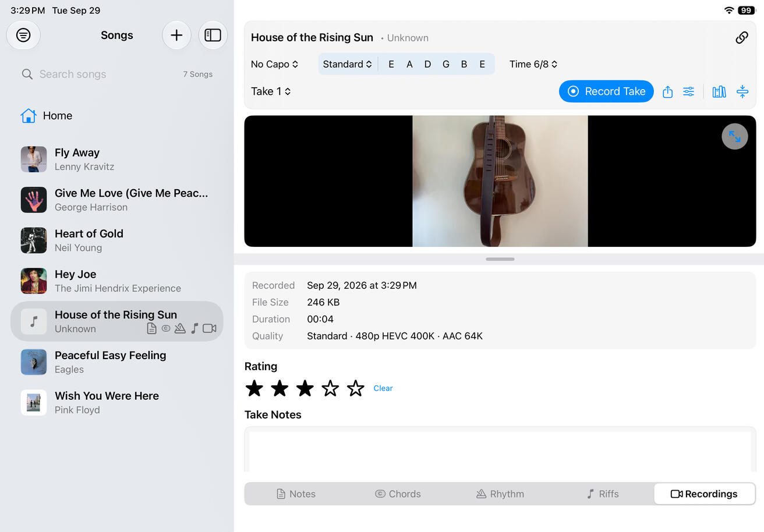
Task: Click the collapse header icon
Action: coord(742,91)
